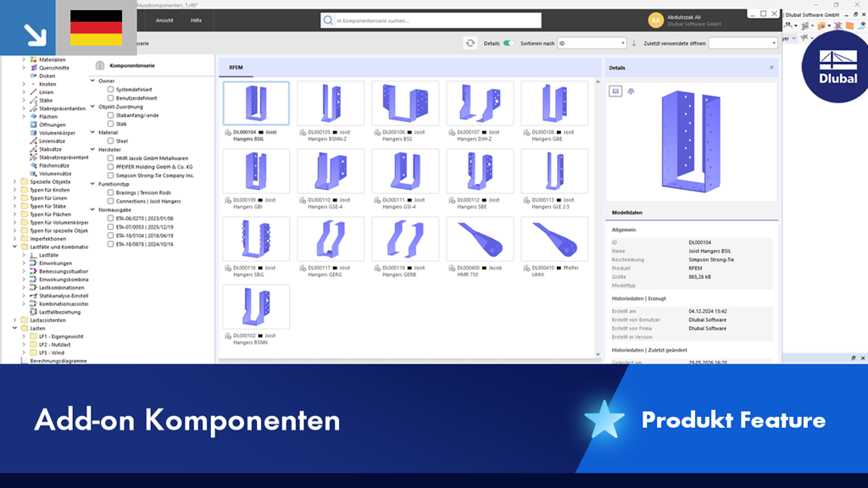Screen dimensions: 868x488
Task: Select the LF5 - Wind tree item
Action: pos(52,352)
